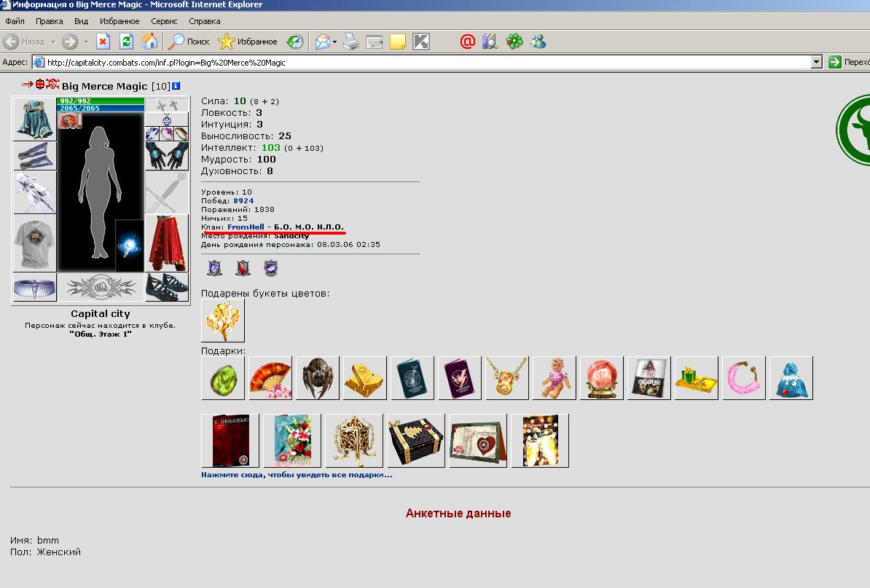Click the pink bracelet gift icon
Viewport: 870px width, 588px height.
tap(743, 377)
